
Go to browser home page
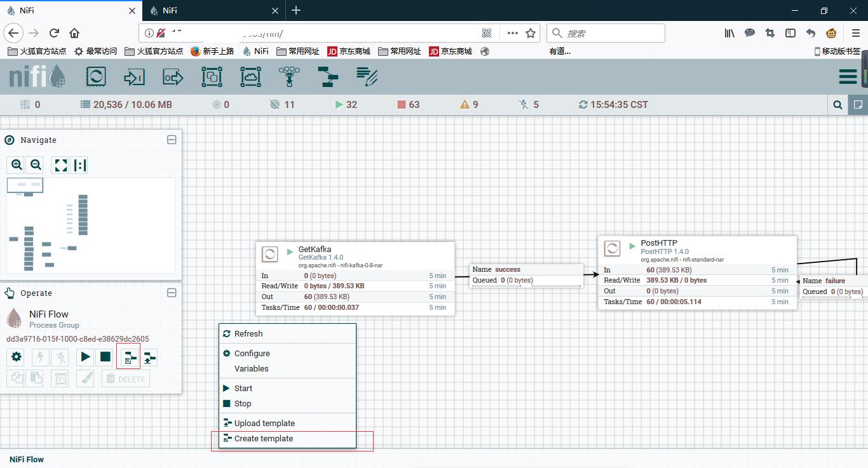[x=74, y=33]
